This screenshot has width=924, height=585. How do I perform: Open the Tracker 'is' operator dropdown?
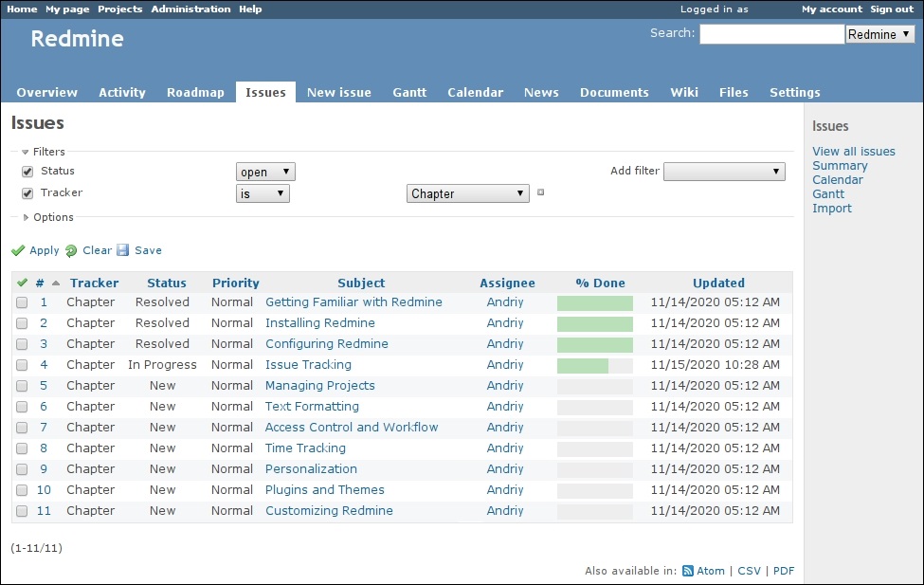(263, 193)
